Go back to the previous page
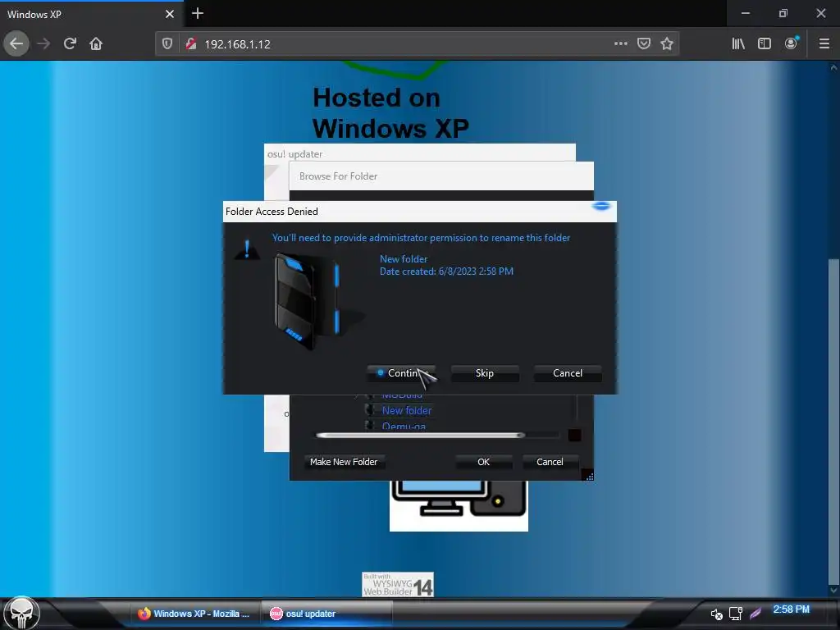Image resolution: width=840 pixels, height=630 pixels. click(x=16, y=43)
